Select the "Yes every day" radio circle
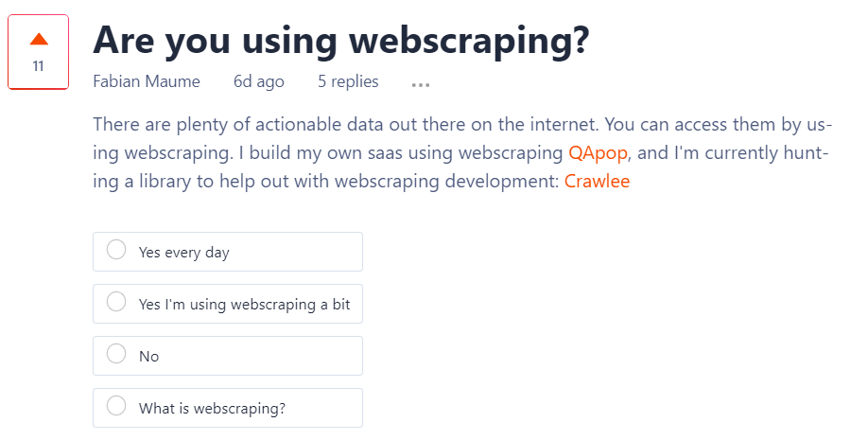 click(x=116, y=251)
